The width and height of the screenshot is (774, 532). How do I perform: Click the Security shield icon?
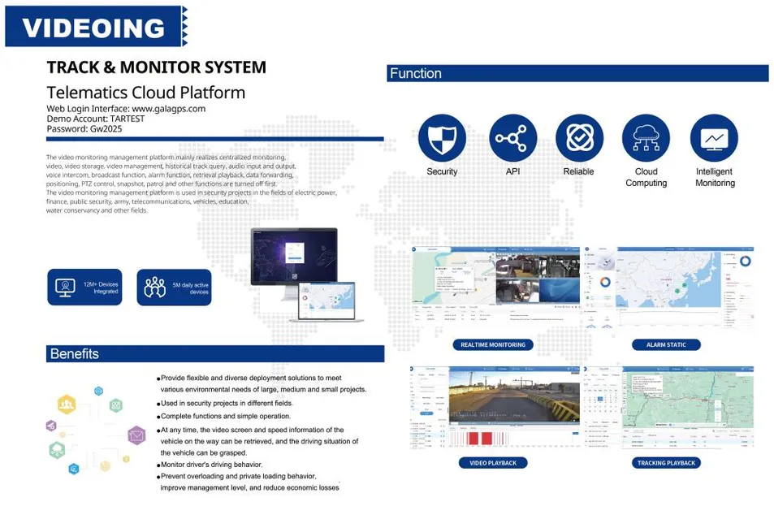coord(442,138)
